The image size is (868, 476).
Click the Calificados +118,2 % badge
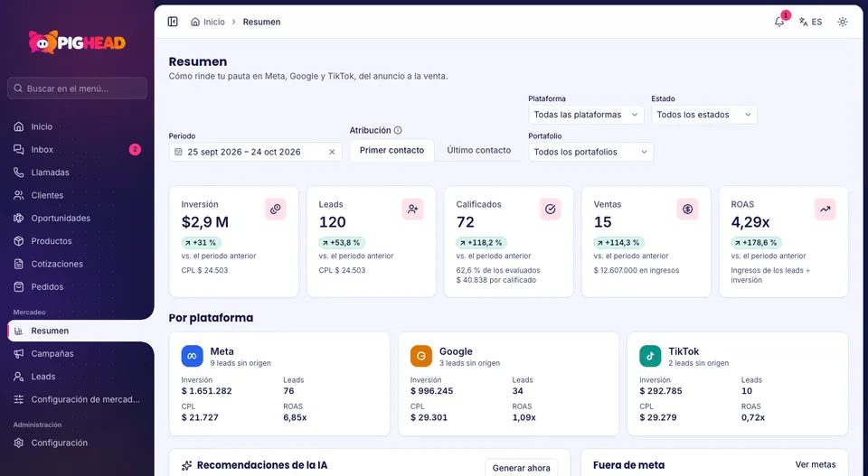coord(482,243)
